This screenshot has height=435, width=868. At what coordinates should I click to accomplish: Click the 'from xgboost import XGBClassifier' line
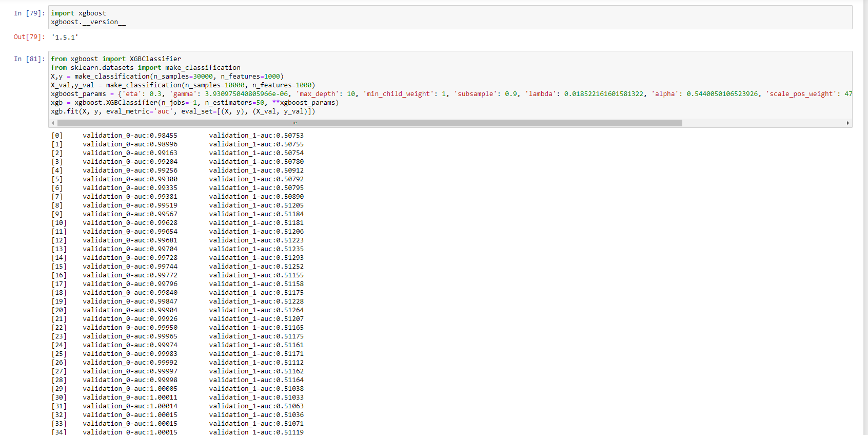(116, 59)
